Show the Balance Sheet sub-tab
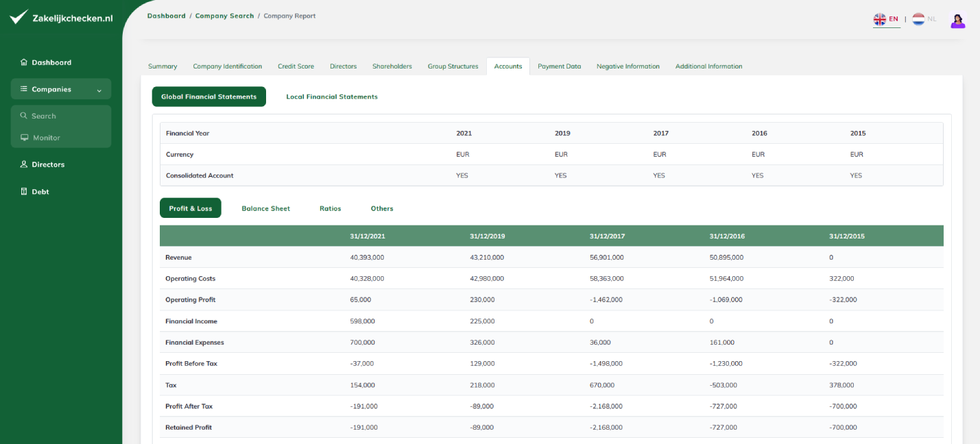The image size is (980, 444). (266, 208)
